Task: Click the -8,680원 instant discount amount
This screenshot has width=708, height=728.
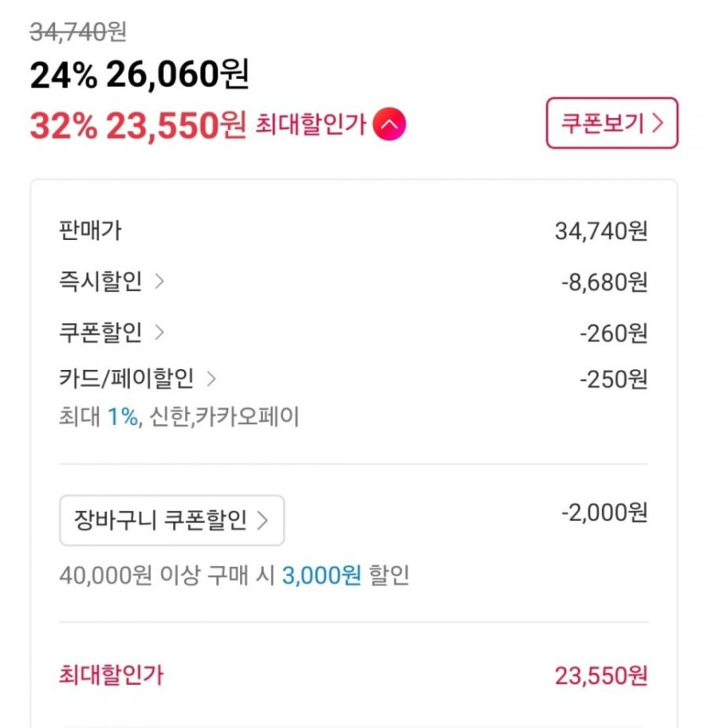Action: pos(605,282)
